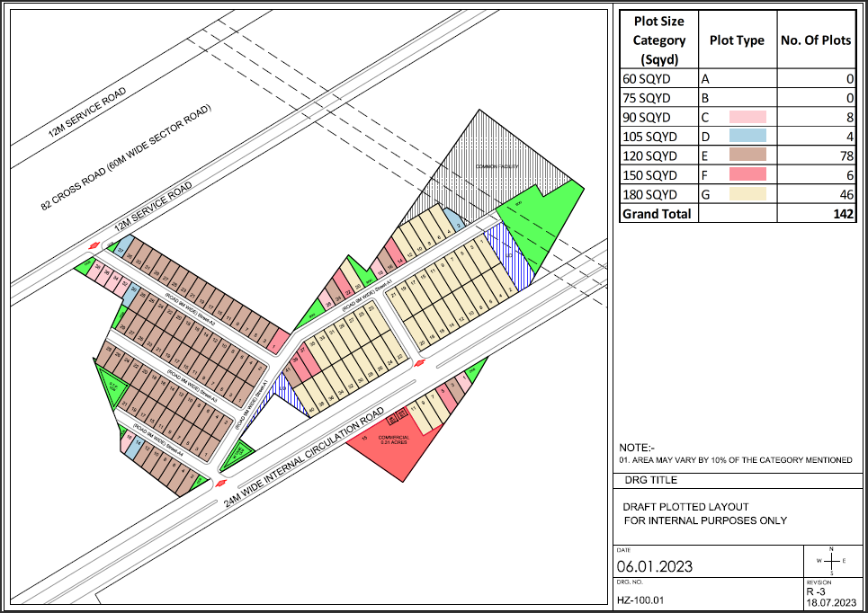Select the blue Plot Type D swatch

747,136
